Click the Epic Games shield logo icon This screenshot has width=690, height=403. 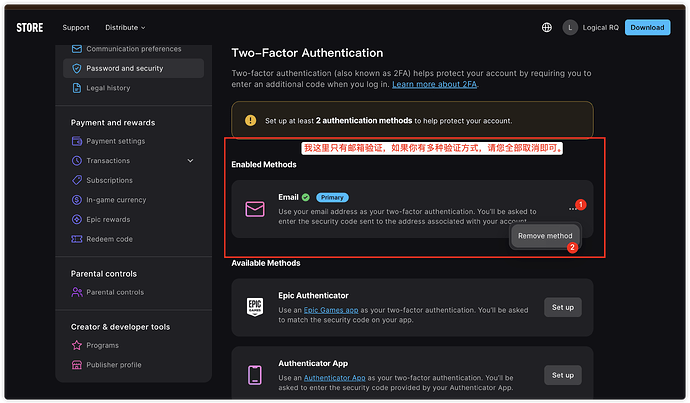coord(255,307)
